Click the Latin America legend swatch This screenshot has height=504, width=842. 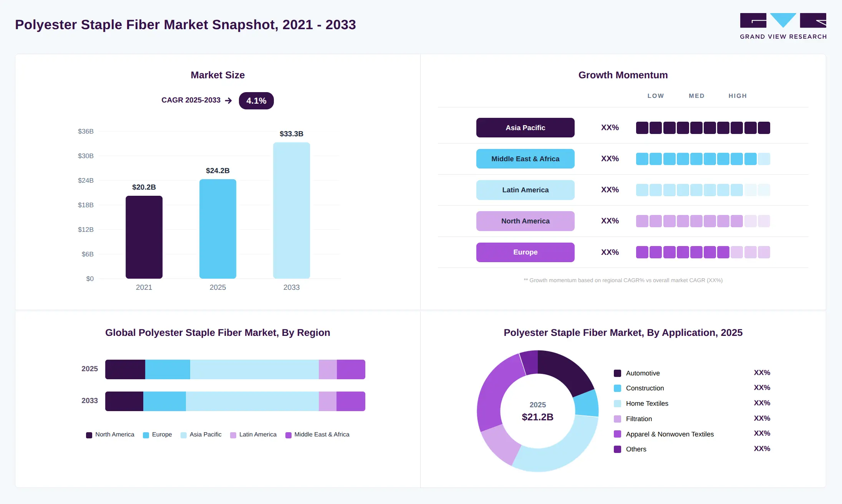[233, 435]
